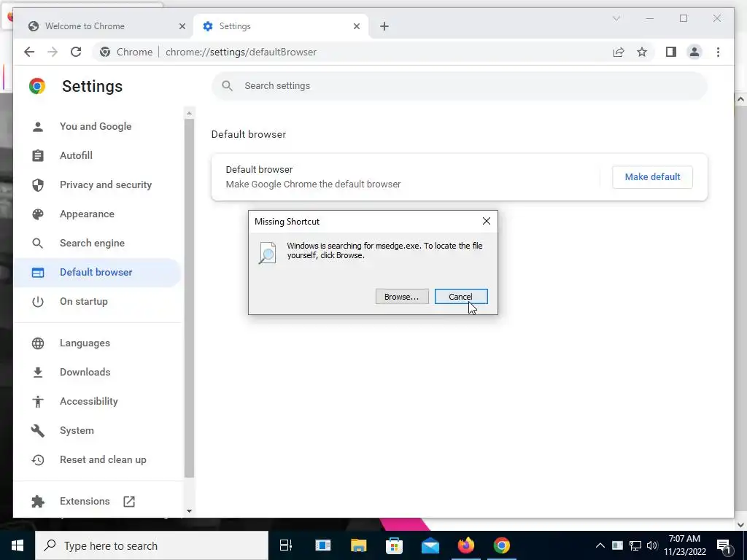The width and height of the screenshot is (747, 560).
Task: Click the Chrome icon on the taskbar
Action: [501, 545]
